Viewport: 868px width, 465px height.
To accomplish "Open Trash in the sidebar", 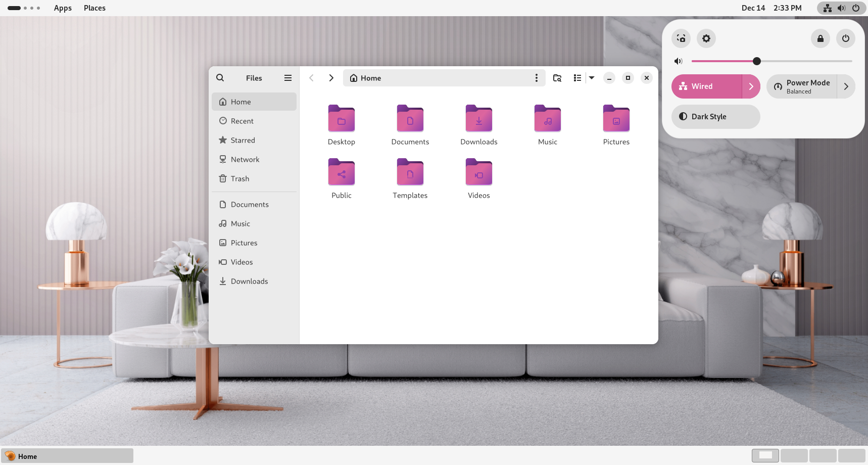I will pos(254,178).
